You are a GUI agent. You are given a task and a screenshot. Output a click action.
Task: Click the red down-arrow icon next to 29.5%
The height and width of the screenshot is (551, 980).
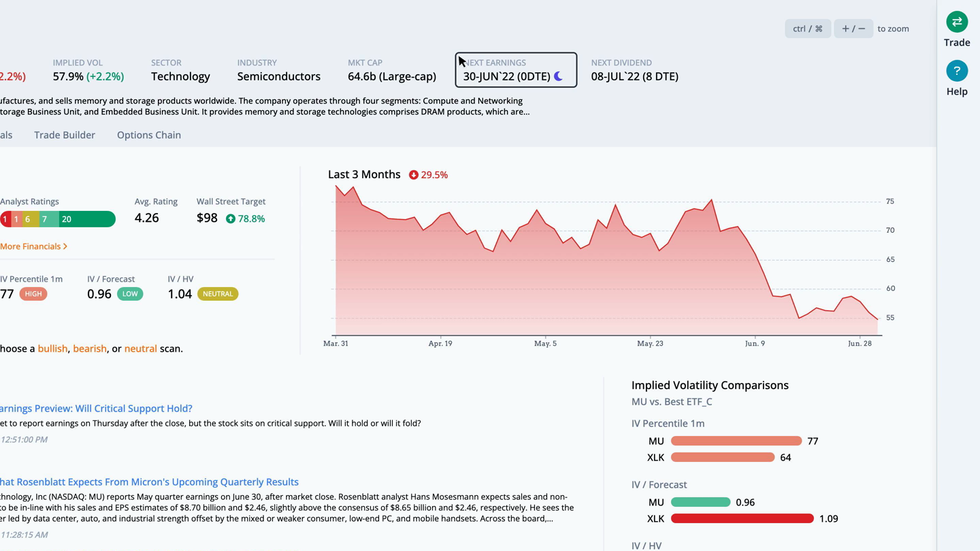413,175
